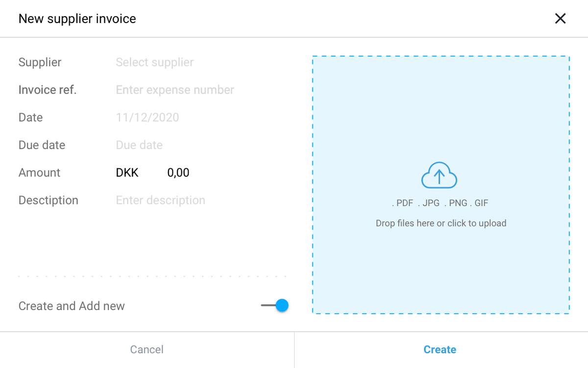Click the '.PDF .JPG .PNG .GIF' file types text
The width and height of the screenshot is (588, 368).
pos(440,203)
